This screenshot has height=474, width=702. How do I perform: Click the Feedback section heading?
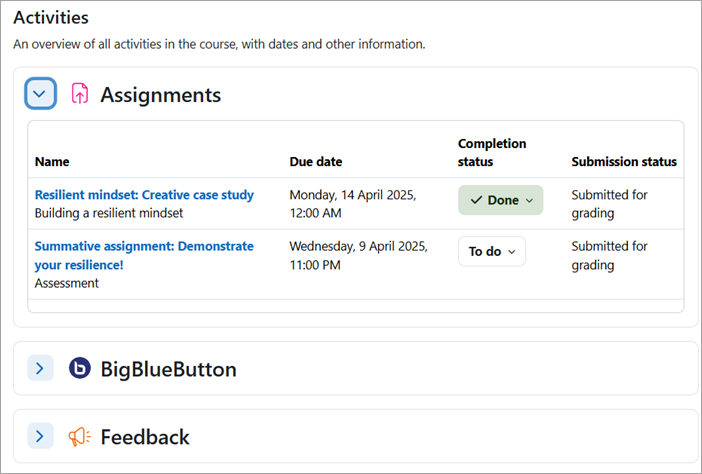pyautogui.click(x=145, y=437)
